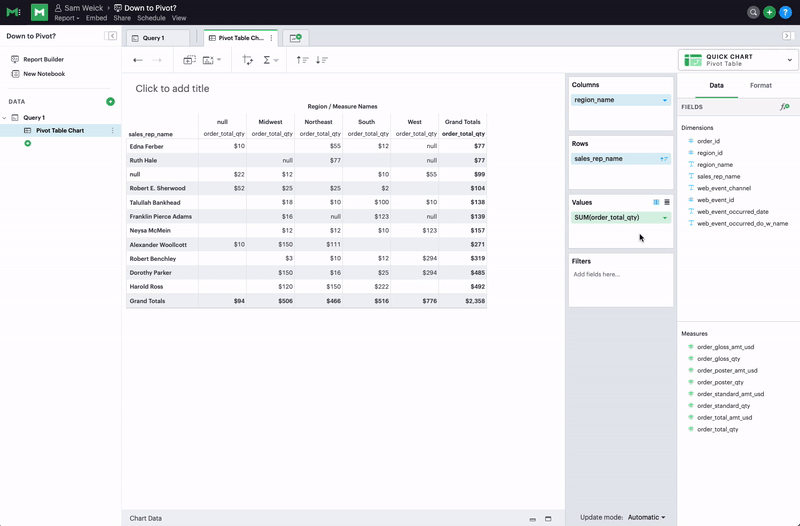
Task: Click the sort ascending toolbar icon
Action: coord(302,60)
